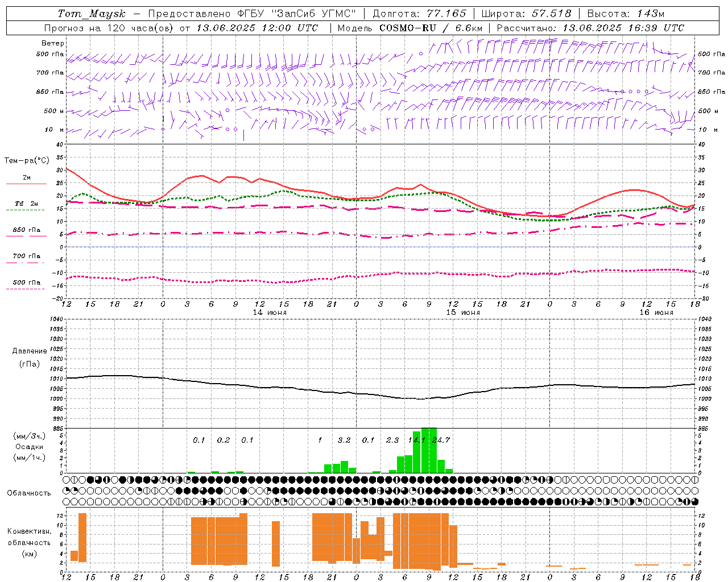
Task: Click the 14 июня date label
Action: pyautogui.click(x=270, y=313)
